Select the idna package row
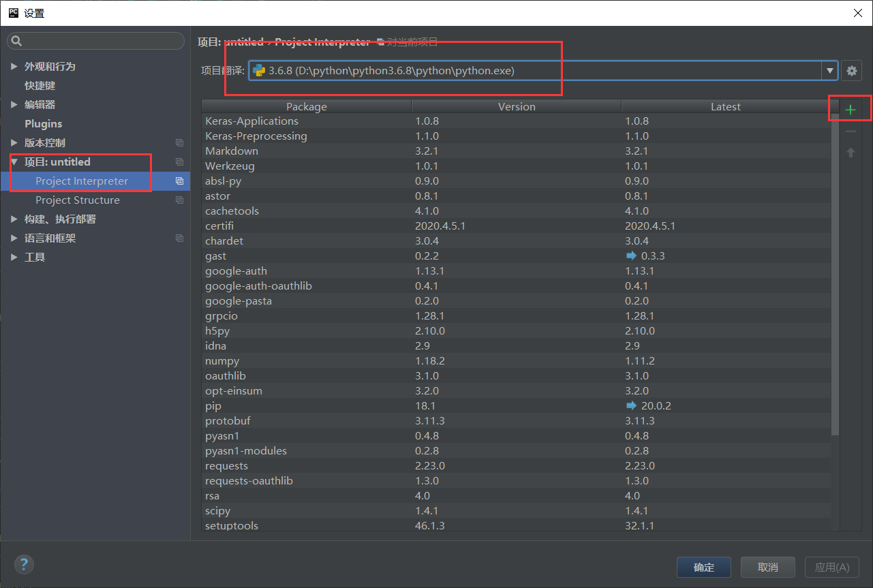 click(516, 346)
